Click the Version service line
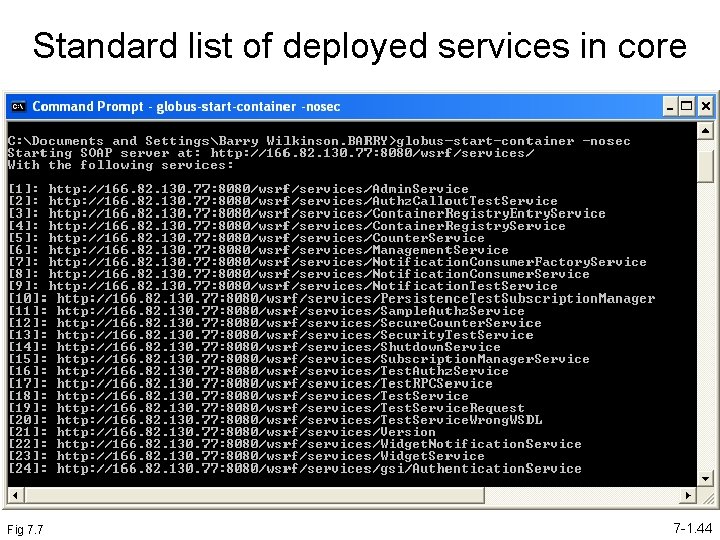The height and width of the screenshot is (540, 720). click(222, 432)
